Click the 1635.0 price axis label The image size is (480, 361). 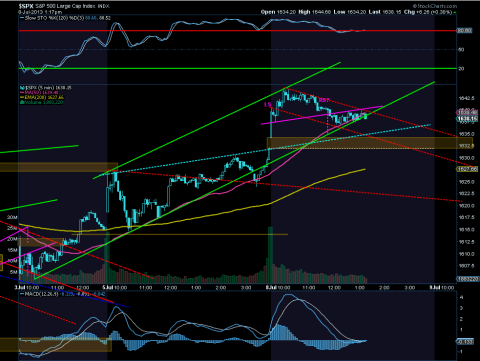coord(466,134)
